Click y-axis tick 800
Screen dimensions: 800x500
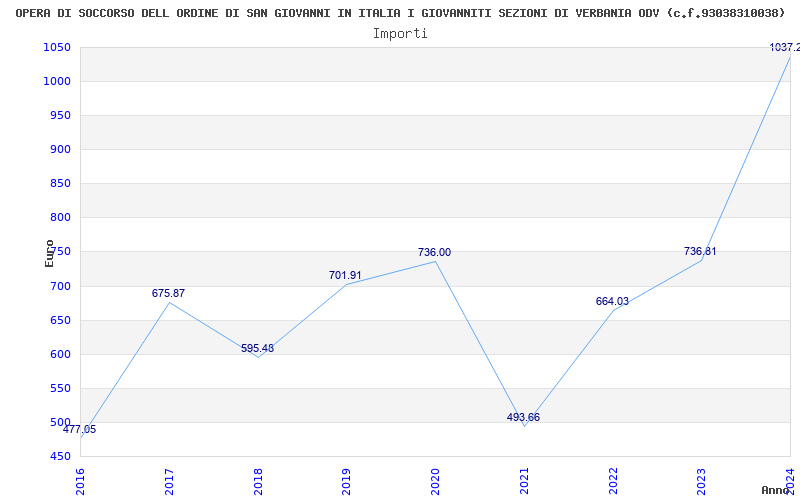[x=61, y=218]
